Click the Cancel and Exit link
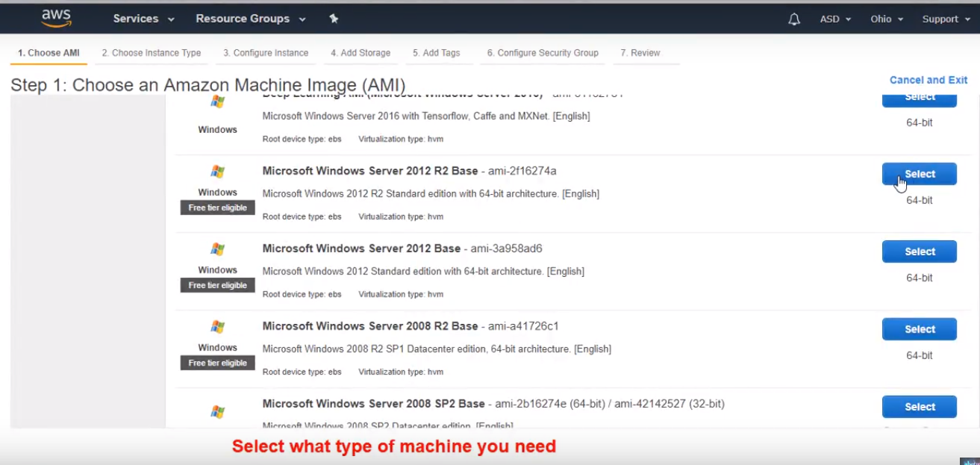Screen dimensions: 980x465 (928, 80)
